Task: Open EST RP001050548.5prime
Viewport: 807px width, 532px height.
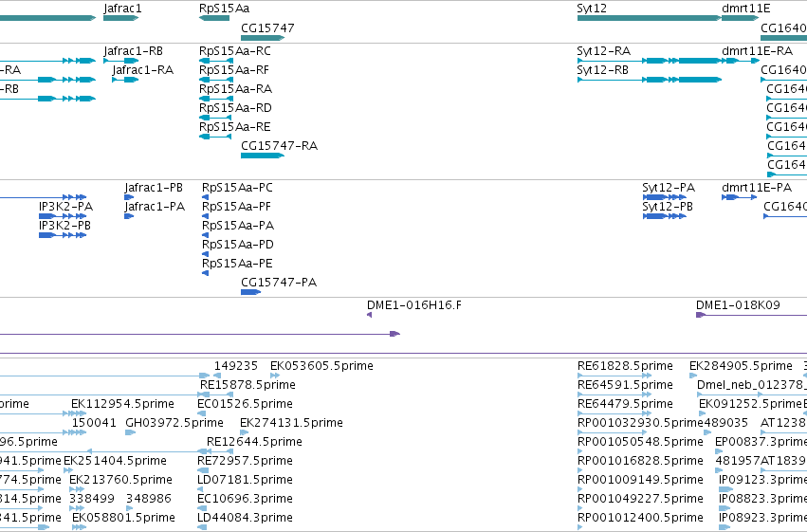Action: pyautogui.click(x=640, y=443)
